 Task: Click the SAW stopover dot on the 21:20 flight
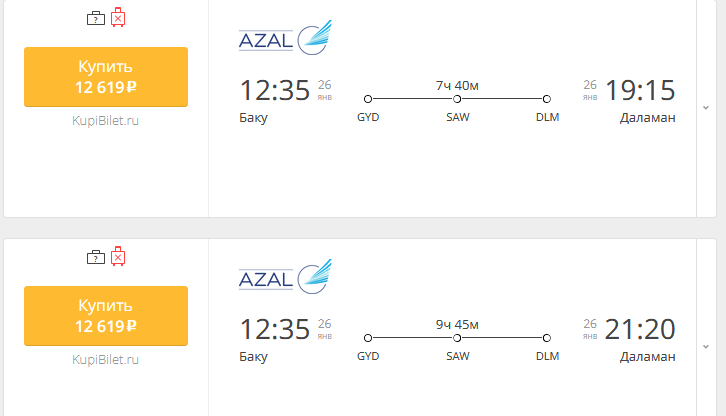[457, 338]
